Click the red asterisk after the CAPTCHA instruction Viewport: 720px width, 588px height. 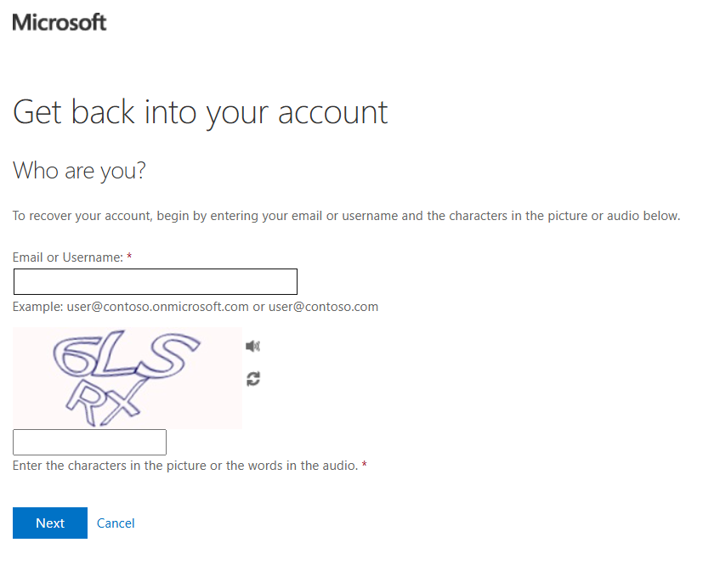point(365,466)
